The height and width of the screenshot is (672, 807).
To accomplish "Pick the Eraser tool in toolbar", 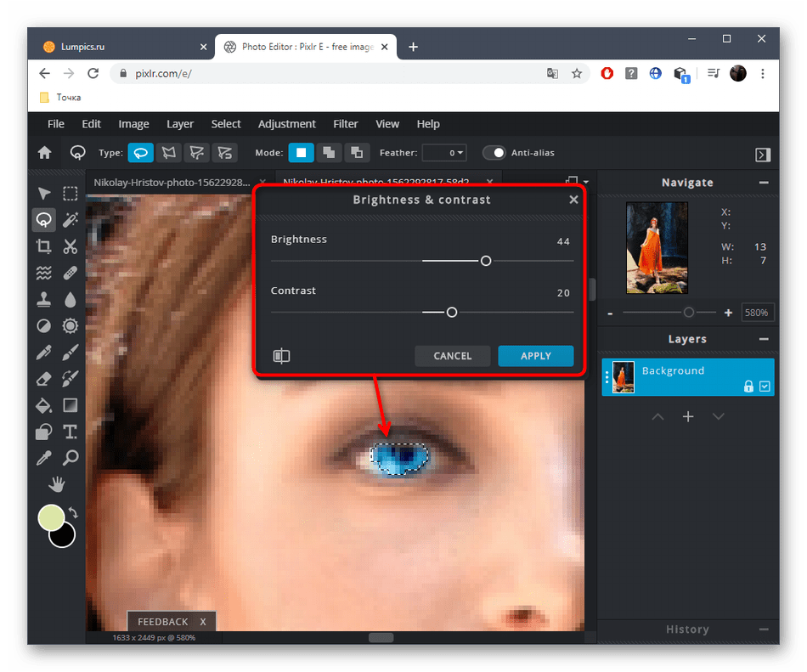I will coord(43,379).
